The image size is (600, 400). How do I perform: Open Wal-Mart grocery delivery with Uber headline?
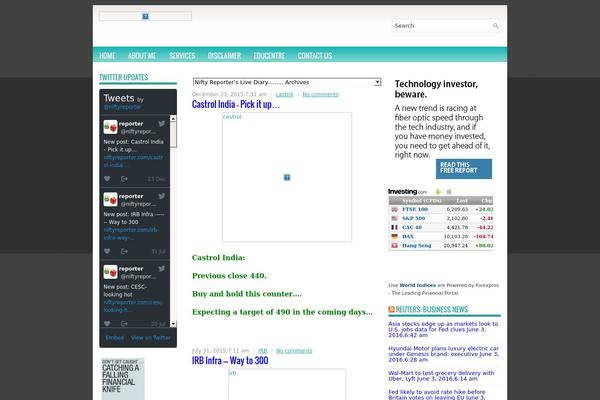click(x=441, y=376)
